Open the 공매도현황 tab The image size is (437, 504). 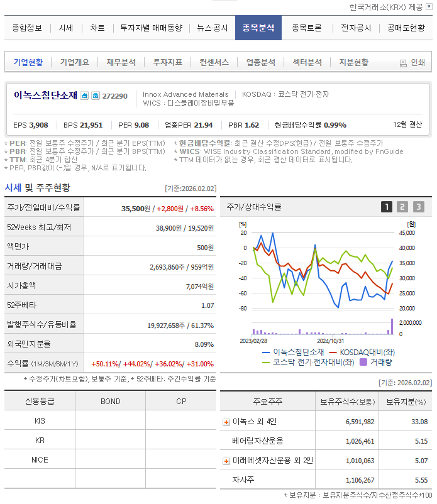tap(406, 28)
